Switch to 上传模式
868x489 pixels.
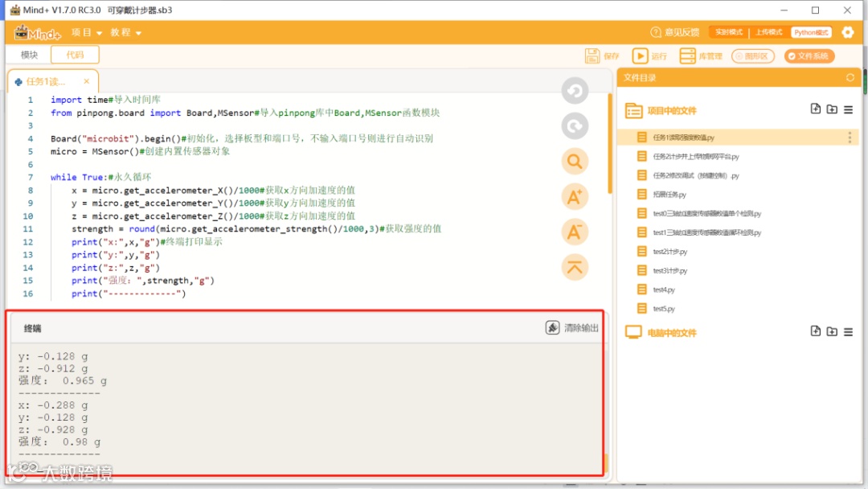pos(769,32)
